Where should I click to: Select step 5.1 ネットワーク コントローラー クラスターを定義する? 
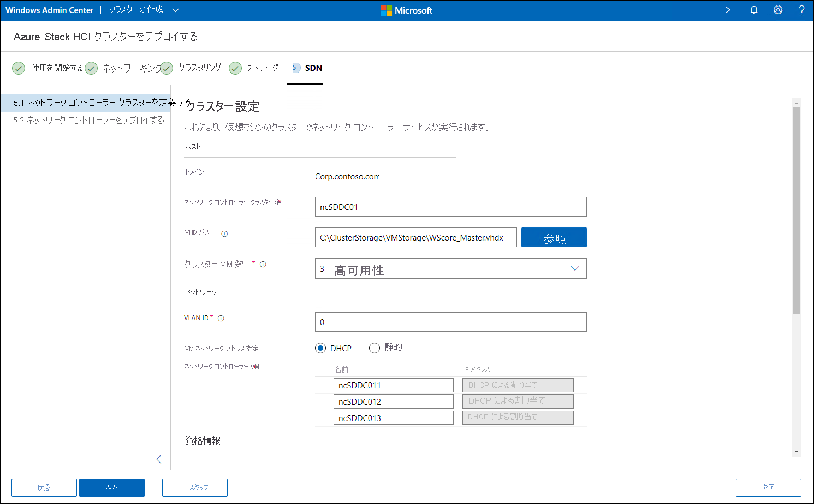86,103
